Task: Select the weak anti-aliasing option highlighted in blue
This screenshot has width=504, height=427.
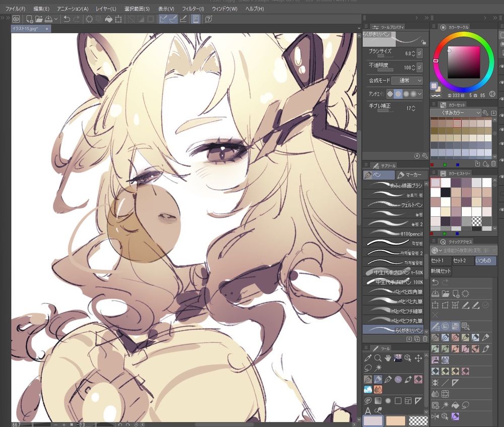Action: [x=398, y=94]
